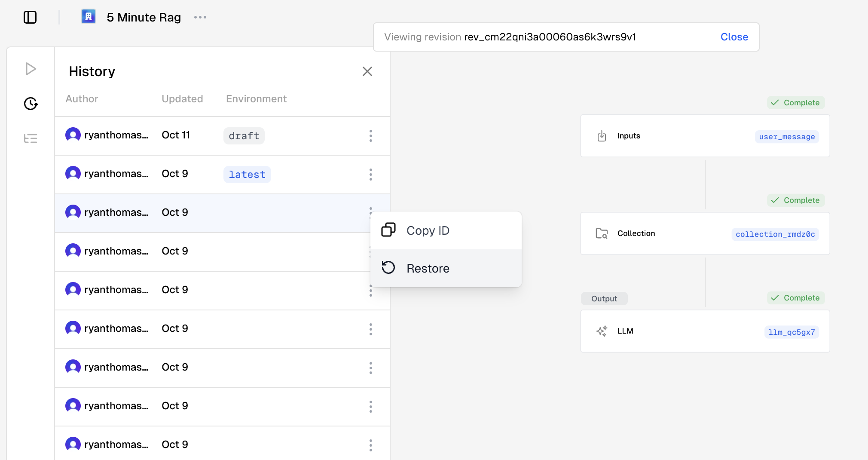Viewport: 868px width, 460px height.
Task: Click the collection_rmdz0c tag
Action: coord(775,234)
